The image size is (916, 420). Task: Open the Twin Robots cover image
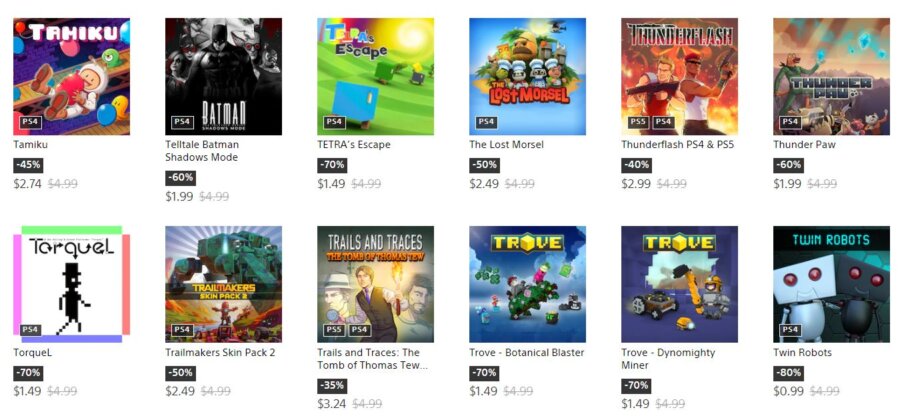[x=831, y=284]
